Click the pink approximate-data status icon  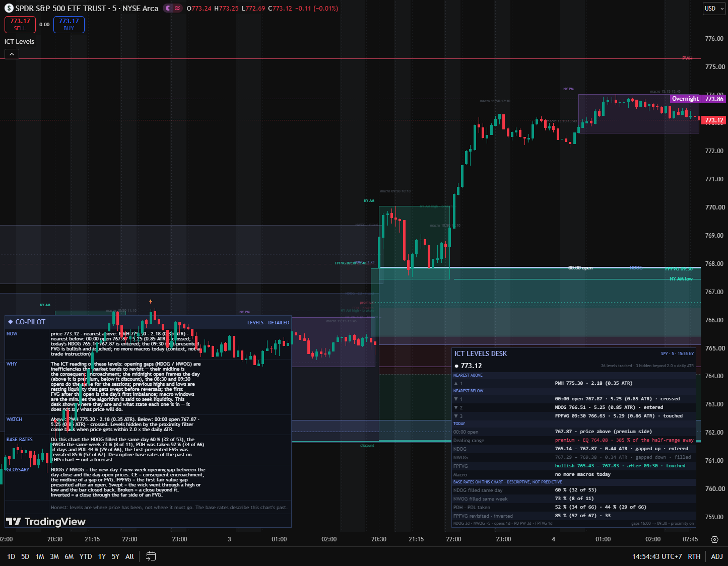coord(177,8)
